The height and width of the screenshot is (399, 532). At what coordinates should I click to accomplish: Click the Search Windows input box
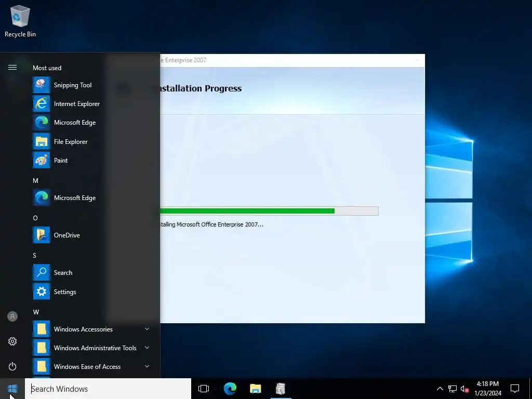click(108, 389)
